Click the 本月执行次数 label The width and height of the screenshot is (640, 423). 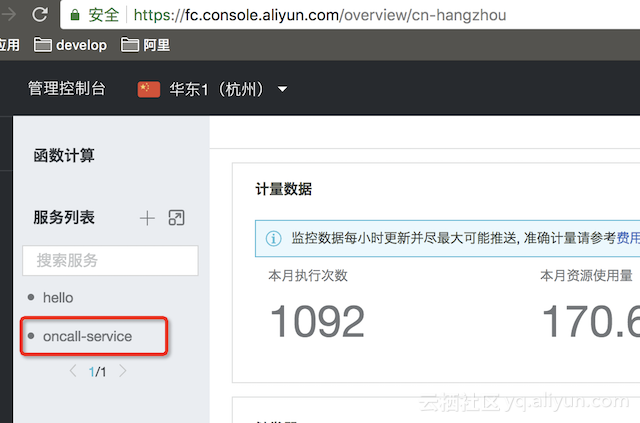(308, 276)
